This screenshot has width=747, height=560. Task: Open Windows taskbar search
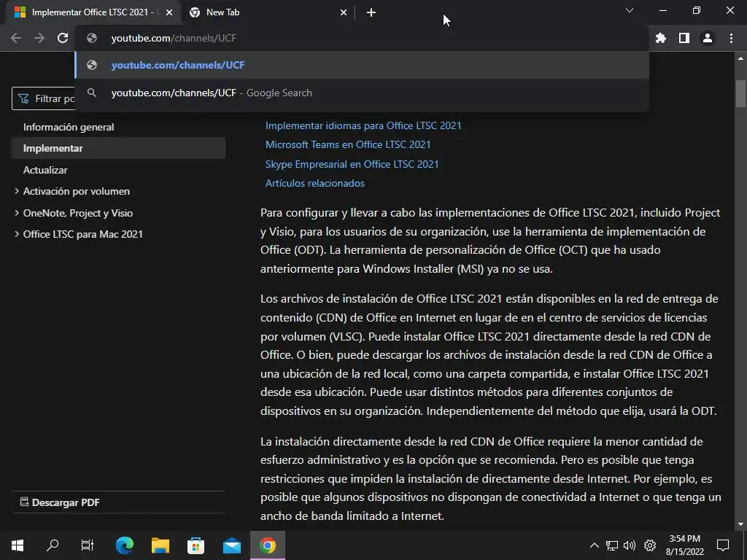coord(53,545)
